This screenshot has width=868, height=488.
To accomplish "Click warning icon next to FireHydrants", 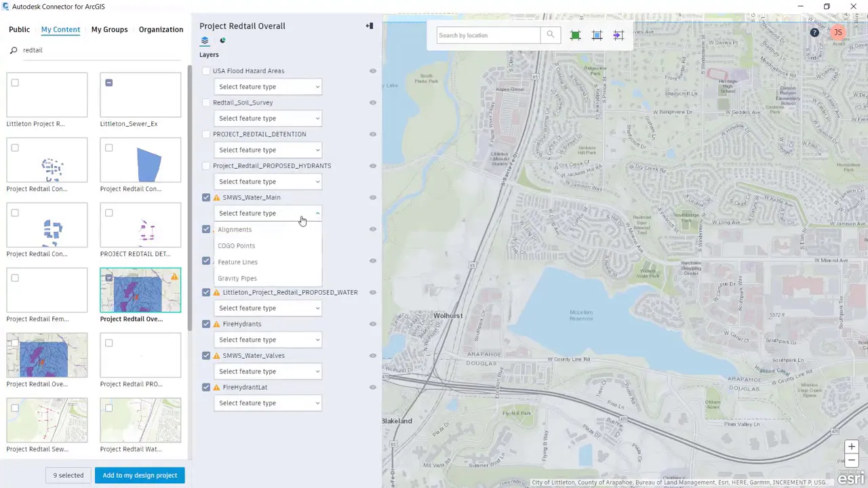I will [217, 324].
